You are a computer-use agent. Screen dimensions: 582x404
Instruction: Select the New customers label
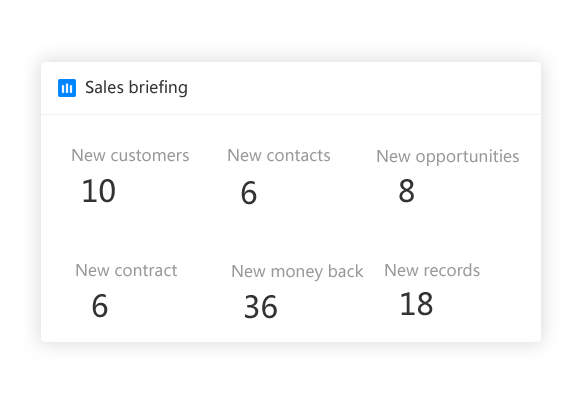click(x=130, y=155)
